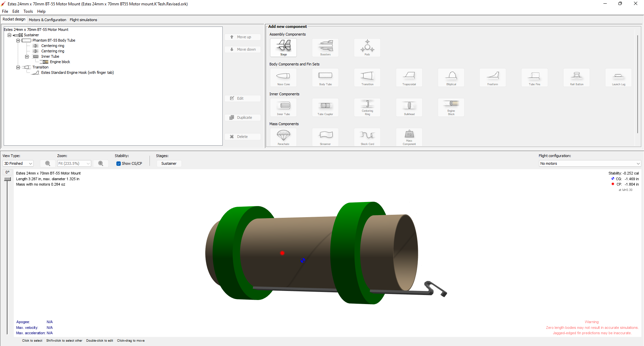Add a Freeform fin set

click(x=493, y=78)
